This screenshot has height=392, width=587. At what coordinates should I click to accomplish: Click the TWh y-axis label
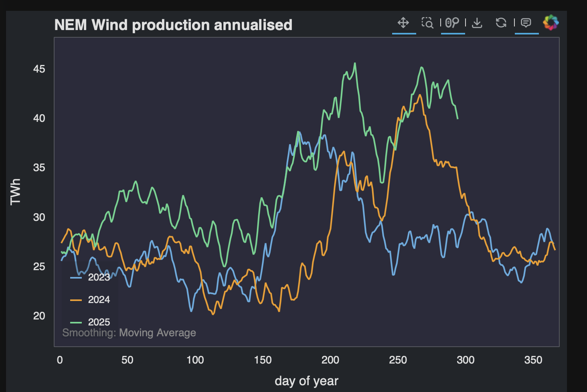click(x=15, y=192)
